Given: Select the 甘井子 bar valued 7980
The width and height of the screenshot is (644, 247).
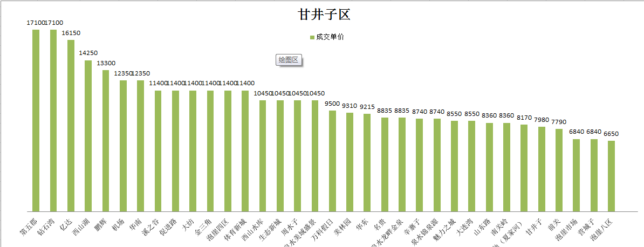Looking at the screenshot, I should coord(542,169).
